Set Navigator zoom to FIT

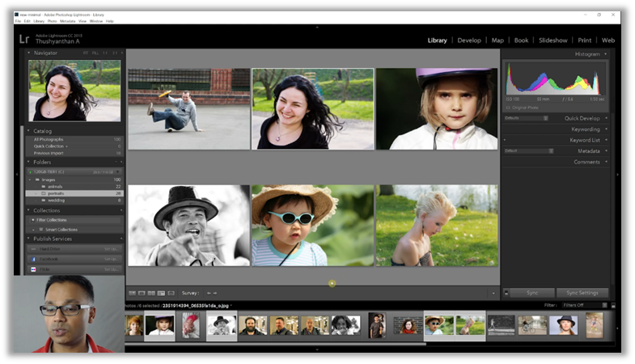(86, 53)
